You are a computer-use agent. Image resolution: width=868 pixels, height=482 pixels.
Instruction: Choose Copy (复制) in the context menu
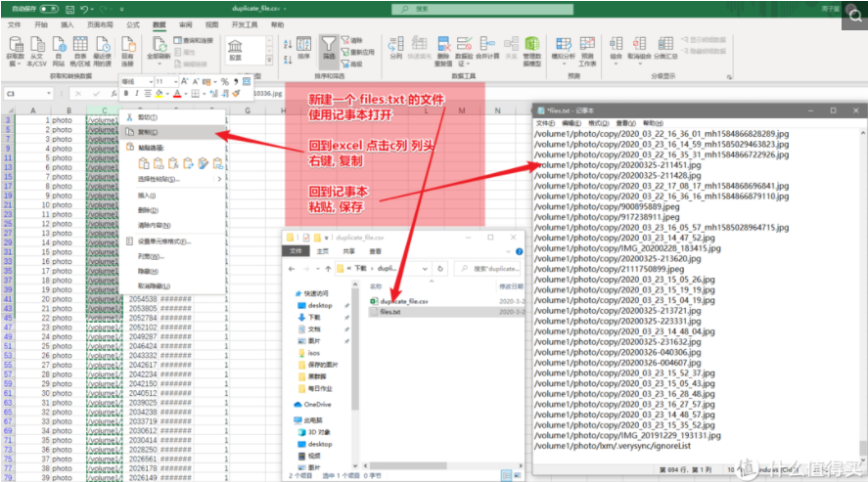point(148,132)
